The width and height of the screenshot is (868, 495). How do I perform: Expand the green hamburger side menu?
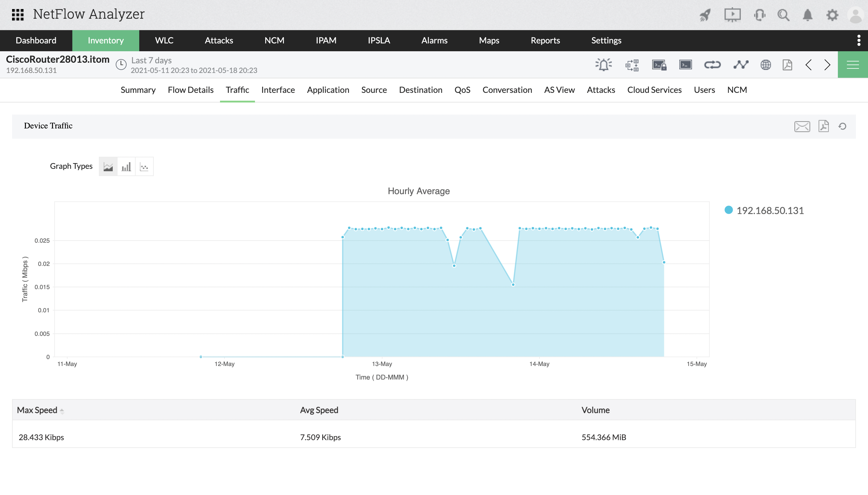pyautogui.click(x=852, y=65)
